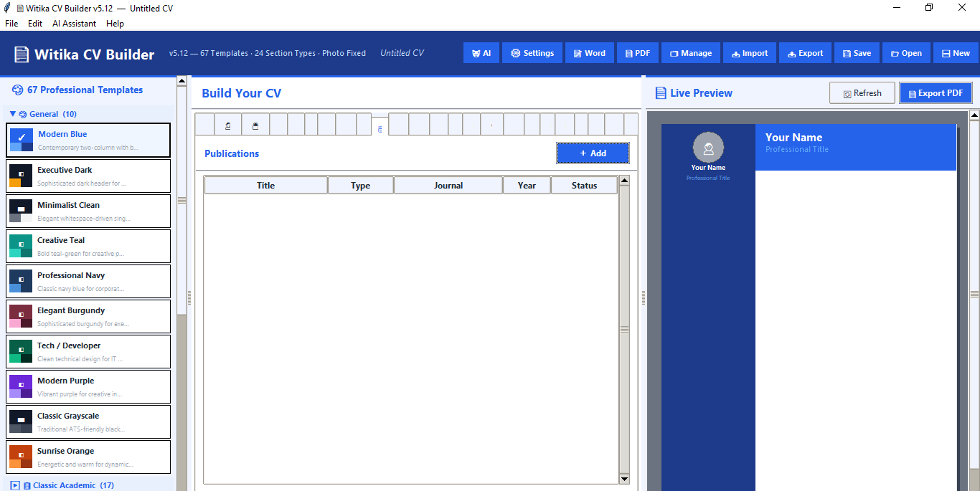
Task: Choose the Elegant Burgundy template
Action: click(x=88, y=316)
